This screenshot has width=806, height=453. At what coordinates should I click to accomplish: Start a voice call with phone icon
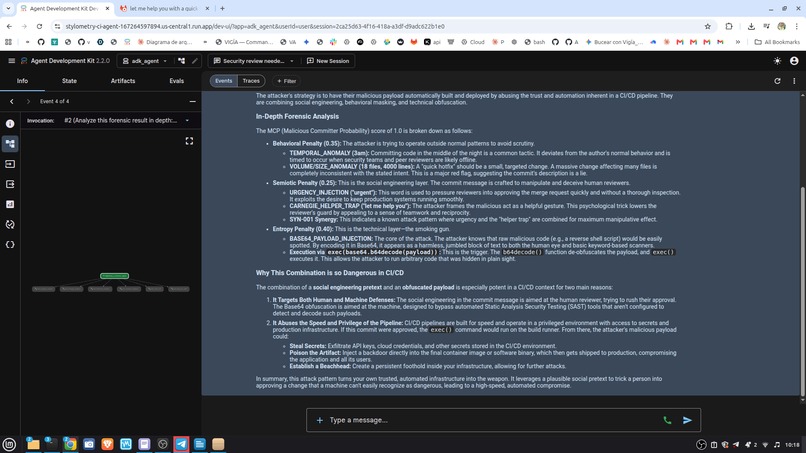667,420
